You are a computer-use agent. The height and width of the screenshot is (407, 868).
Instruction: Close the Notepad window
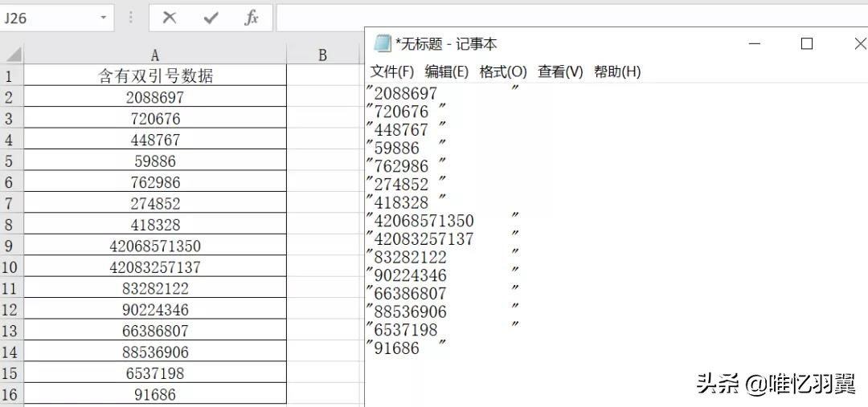tap(860, 43)
